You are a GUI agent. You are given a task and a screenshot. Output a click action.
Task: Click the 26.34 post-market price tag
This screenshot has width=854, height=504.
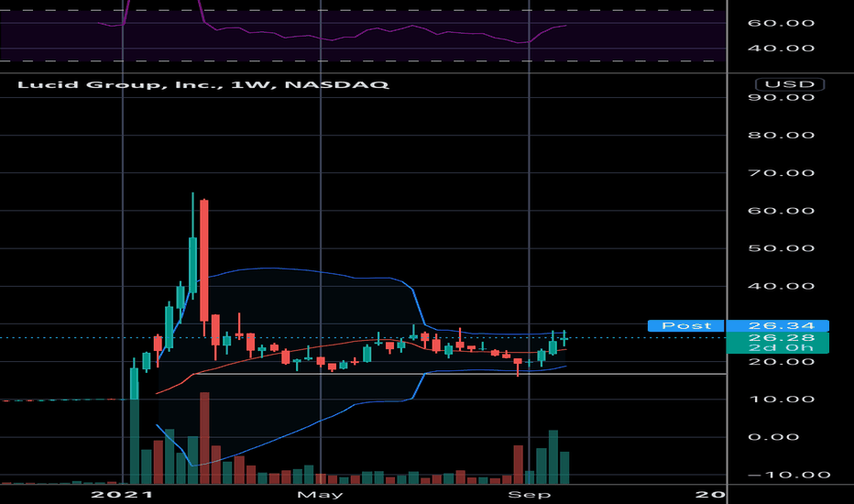(x=778, y=326)
